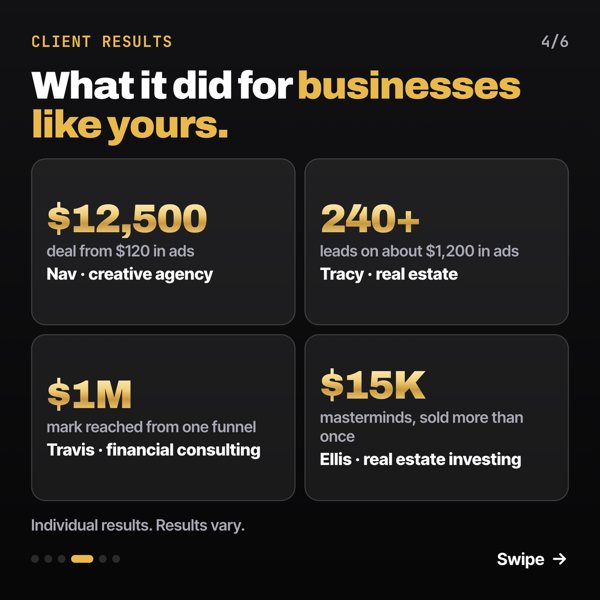Screen dimensions: 600x600
Task: Open the $12,500 deal result card
Action: click(163, 242)
